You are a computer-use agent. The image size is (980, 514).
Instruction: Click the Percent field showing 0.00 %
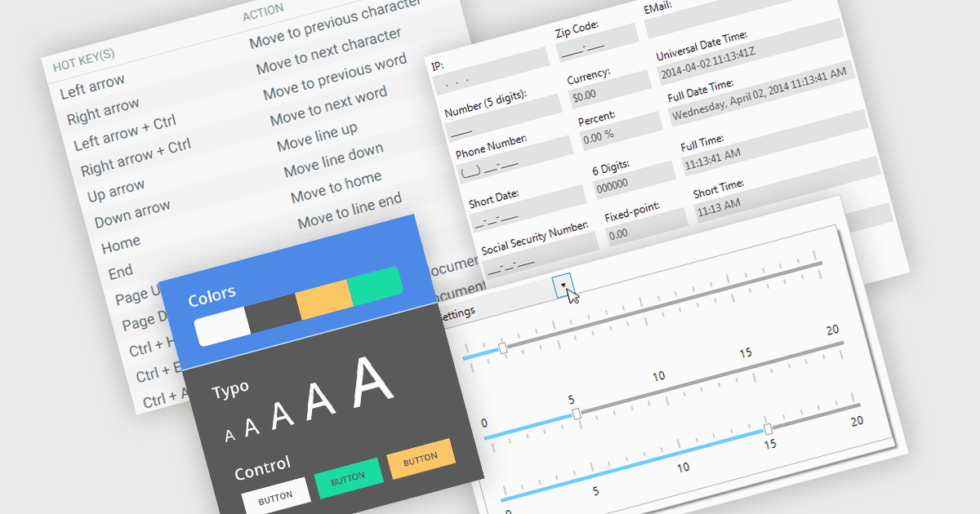coord(622,132)
